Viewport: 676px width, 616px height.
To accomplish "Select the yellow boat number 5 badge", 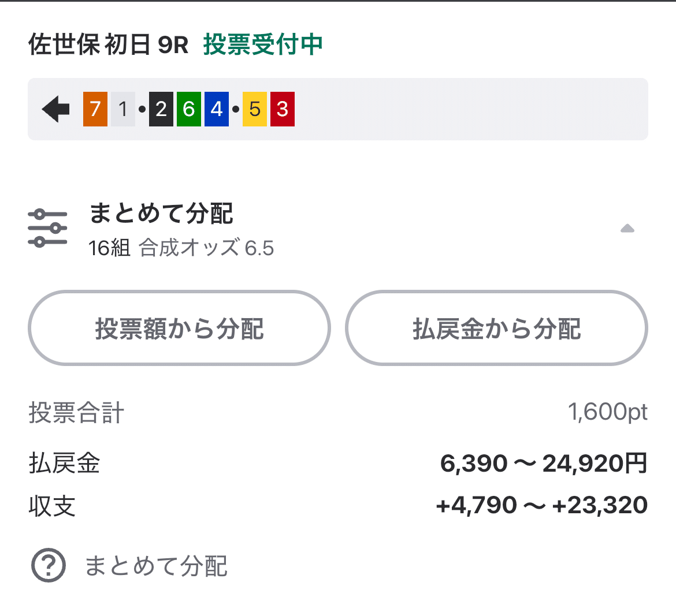I will (x=254, y=110).
